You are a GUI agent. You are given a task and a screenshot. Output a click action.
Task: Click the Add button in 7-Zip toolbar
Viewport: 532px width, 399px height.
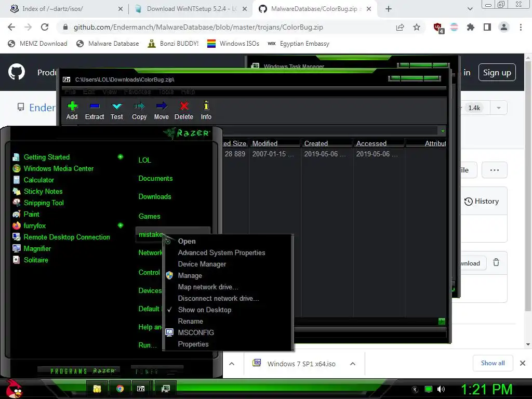(72, 110)
